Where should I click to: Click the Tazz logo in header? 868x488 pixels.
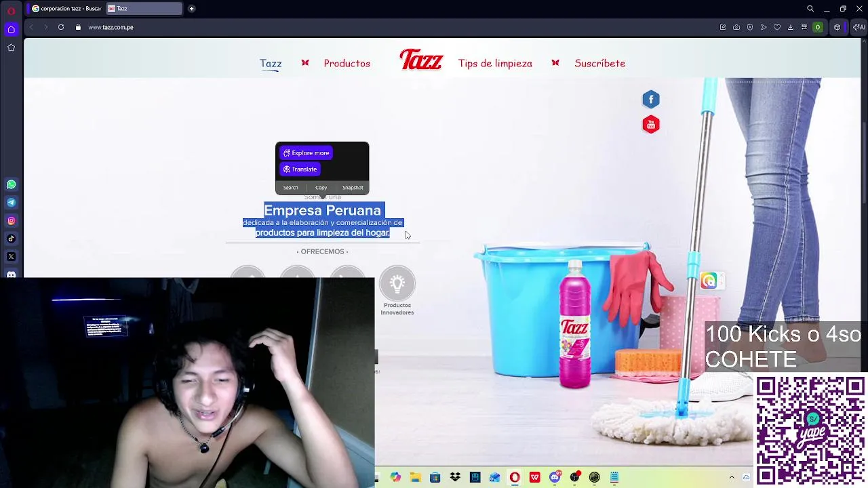click(x=421, y=59)
